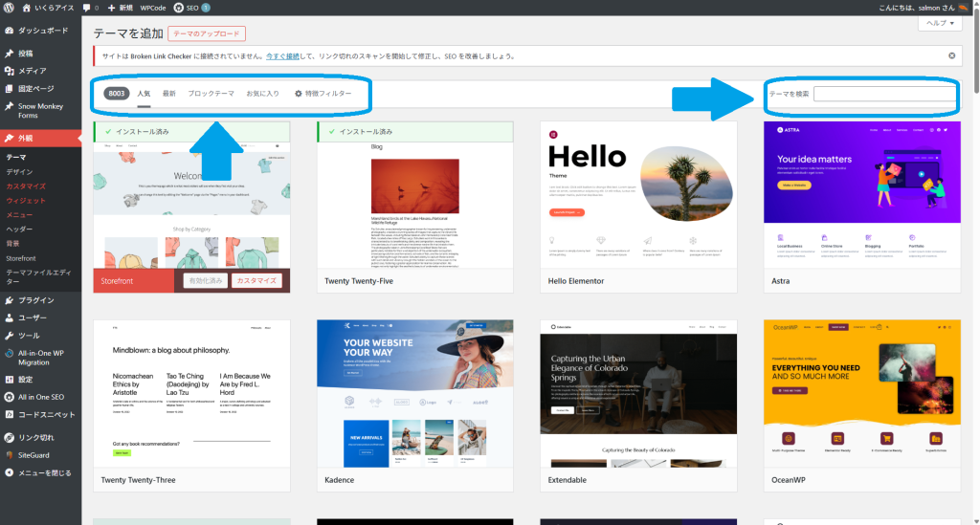Switch to the 最新 themes tab
The width and height of the screenshot is (980, 525).
pos(168,94)
